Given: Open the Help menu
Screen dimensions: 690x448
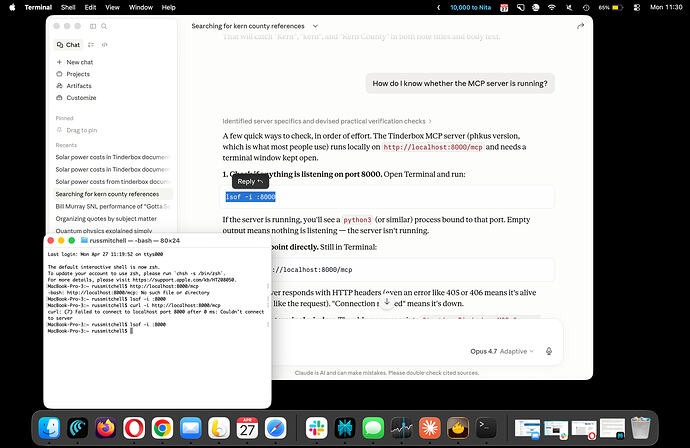Looking at the screenshot, I should tap(169, 7).
